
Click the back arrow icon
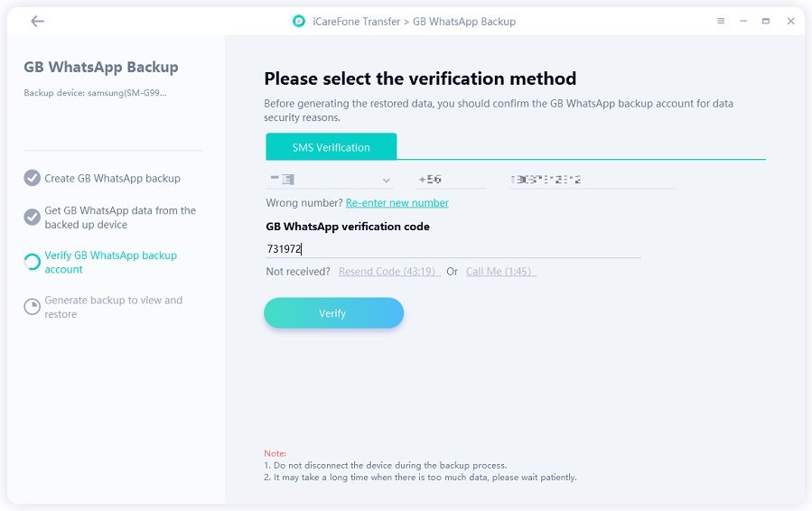pyautogui.click(x=37, y=22)
